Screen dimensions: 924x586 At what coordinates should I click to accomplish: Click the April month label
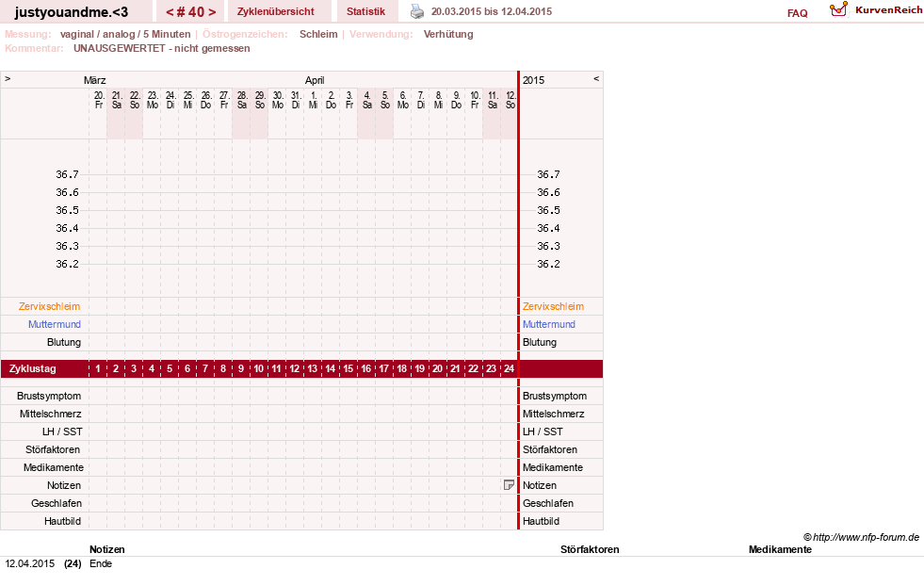(x=315, y=80)
